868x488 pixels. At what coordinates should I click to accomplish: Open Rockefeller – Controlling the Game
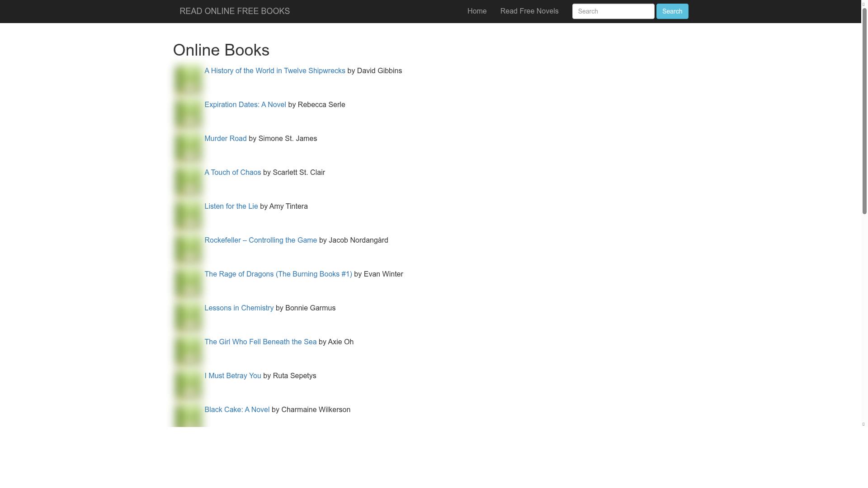260,240
